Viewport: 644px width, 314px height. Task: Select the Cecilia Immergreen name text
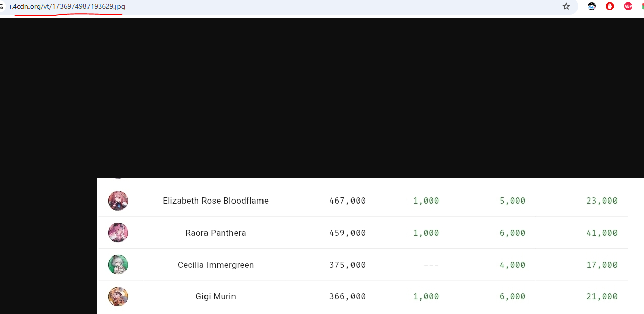click(x=216, y=265)
